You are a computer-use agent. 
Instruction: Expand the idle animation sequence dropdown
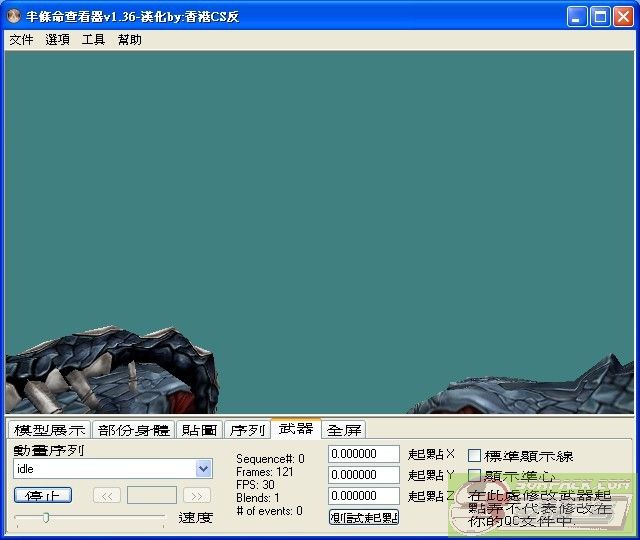tap(204, 469)
